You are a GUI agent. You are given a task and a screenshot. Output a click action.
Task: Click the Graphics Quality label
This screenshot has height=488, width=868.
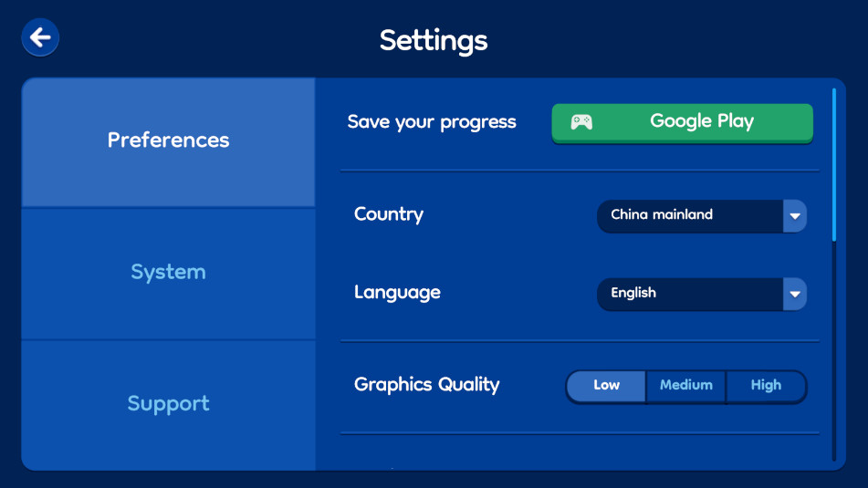tap(427, 385)
